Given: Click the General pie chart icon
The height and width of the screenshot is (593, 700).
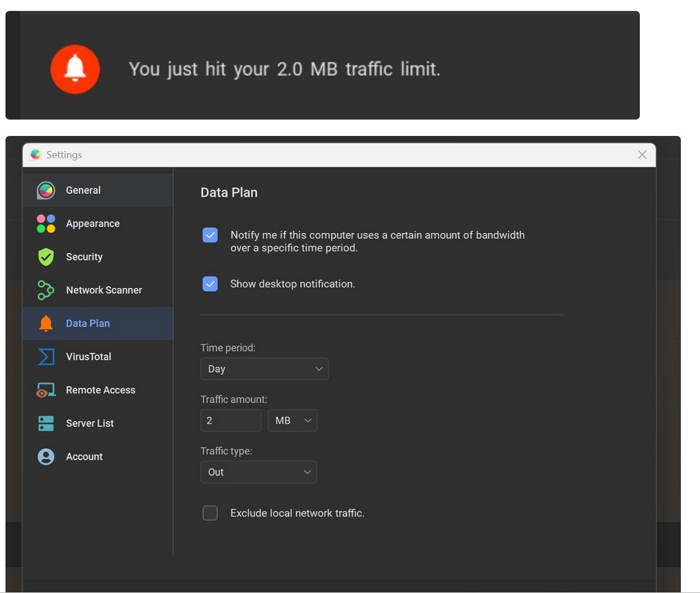Looking at the screenshot, I should click(x=46, y=191).
